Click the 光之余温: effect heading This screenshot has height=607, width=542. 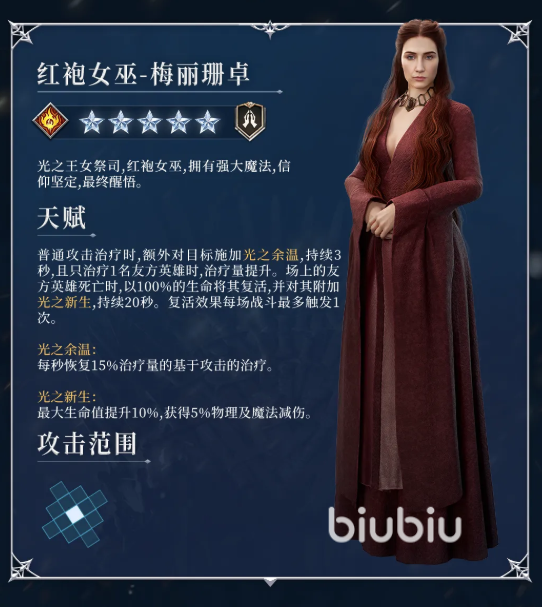coord(67,350)
